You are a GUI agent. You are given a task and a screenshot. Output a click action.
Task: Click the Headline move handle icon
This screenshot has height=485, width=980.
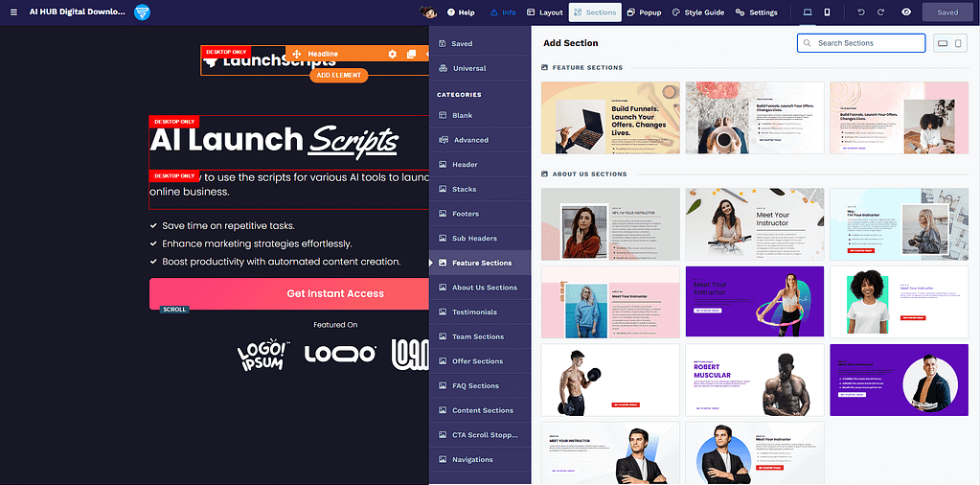click(296, 55)
